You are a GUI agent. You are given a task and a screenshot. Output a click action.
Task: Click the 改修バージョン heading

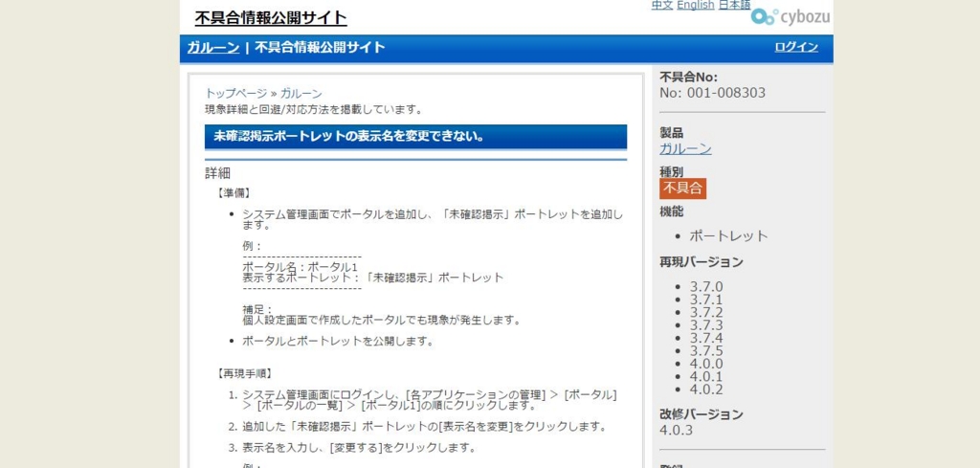click(x=702, y=414)
